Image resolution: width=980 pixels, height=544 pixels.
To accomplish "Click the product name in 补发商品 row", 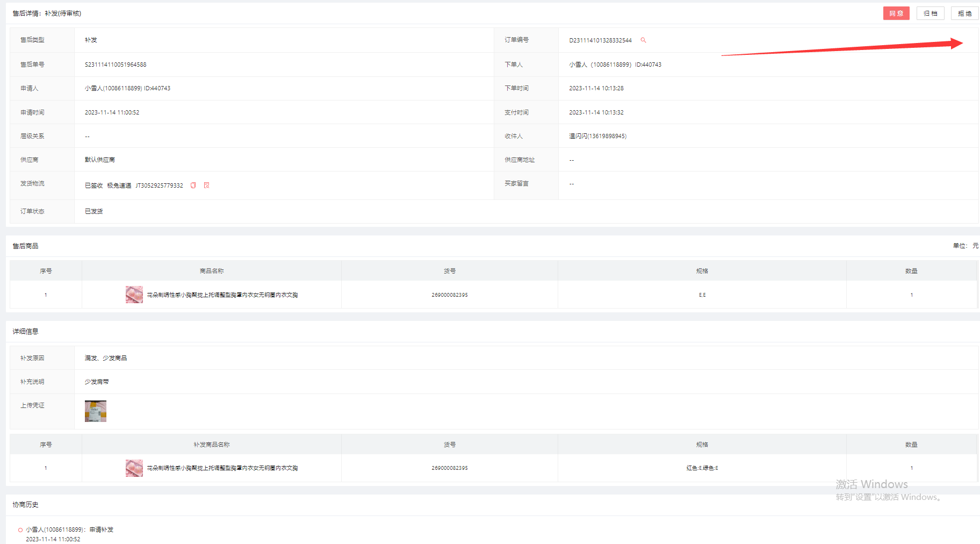I will coord(222,468).
